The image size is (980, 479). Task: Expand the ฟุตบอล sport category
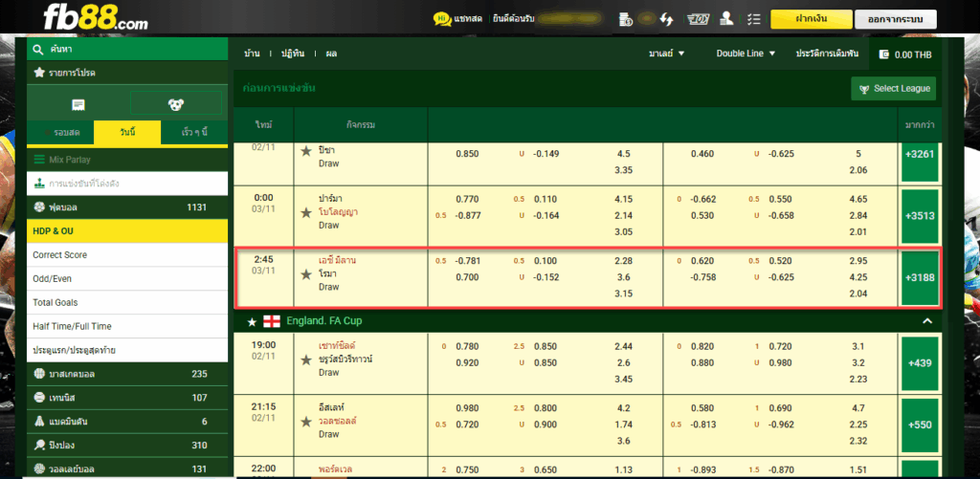pyautogui.click(x=127, y=207)
